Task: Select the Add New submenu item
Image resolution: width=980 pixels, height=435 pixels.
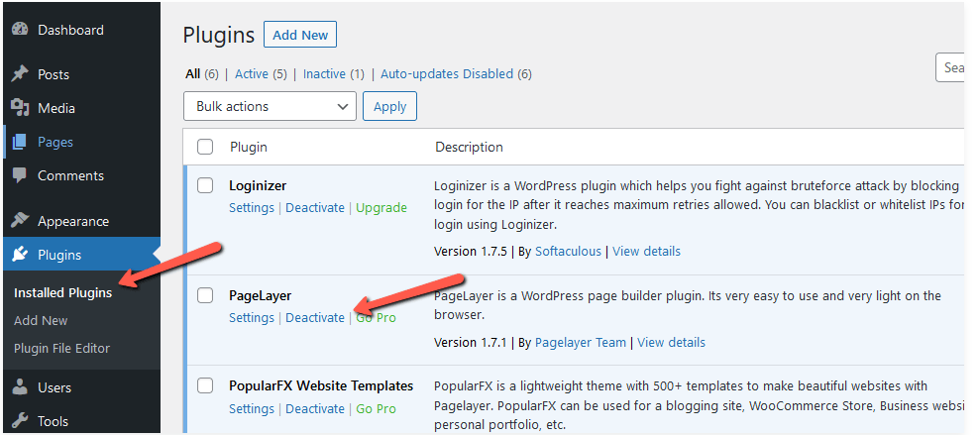Action: click(41, 321)
